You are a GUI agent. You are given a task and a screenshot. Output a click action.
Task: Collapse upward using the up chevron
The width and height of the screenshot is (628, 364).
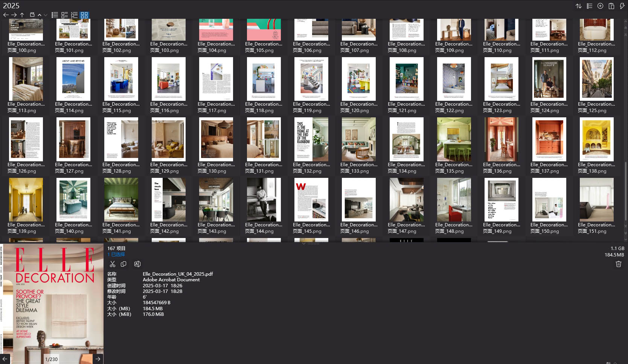(x=39, y=15)
